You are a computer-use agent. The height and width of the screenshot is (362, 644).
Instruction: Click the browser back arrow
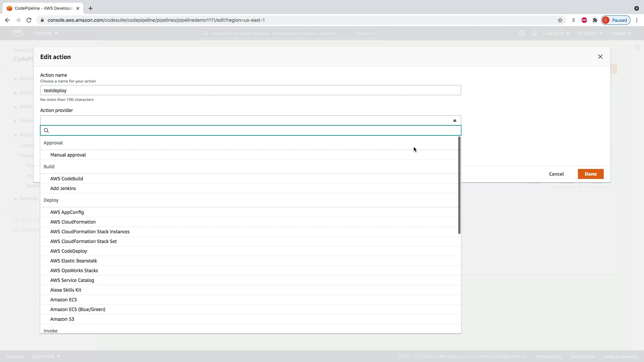click(7, 20)
